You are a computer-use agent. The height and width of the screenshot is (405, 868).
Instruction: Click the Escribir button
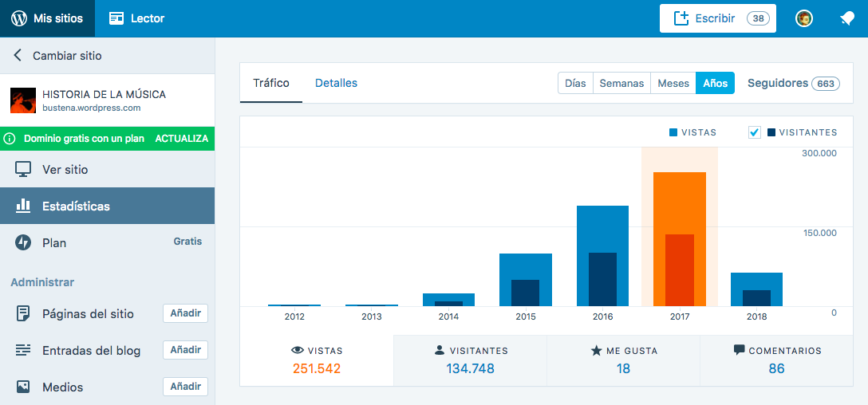pos(717,18)
